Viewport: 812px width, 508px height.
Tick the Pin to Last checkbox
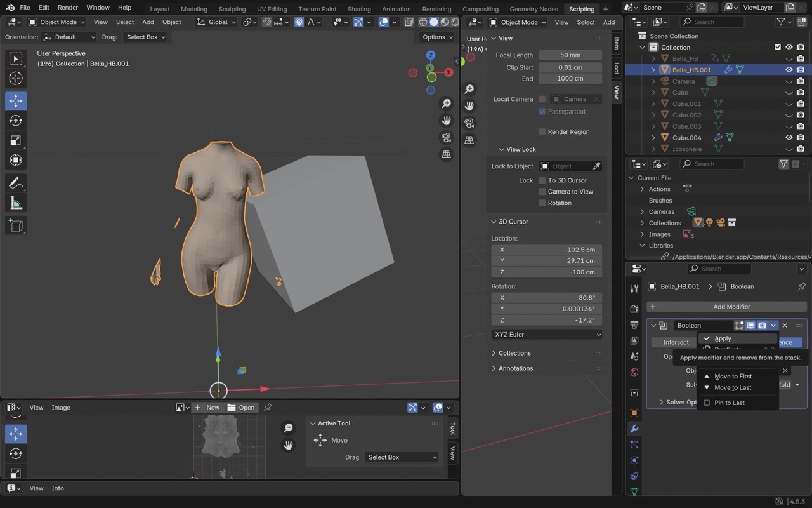pyautogui.click(x=707, y=403)
